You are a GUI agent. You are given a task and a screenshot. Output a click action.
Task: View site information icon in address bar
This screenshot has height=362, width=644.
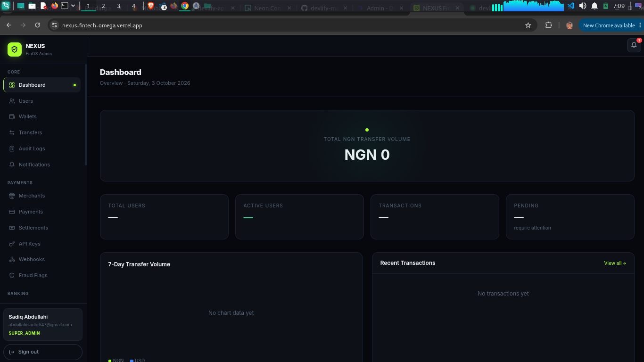54,25
